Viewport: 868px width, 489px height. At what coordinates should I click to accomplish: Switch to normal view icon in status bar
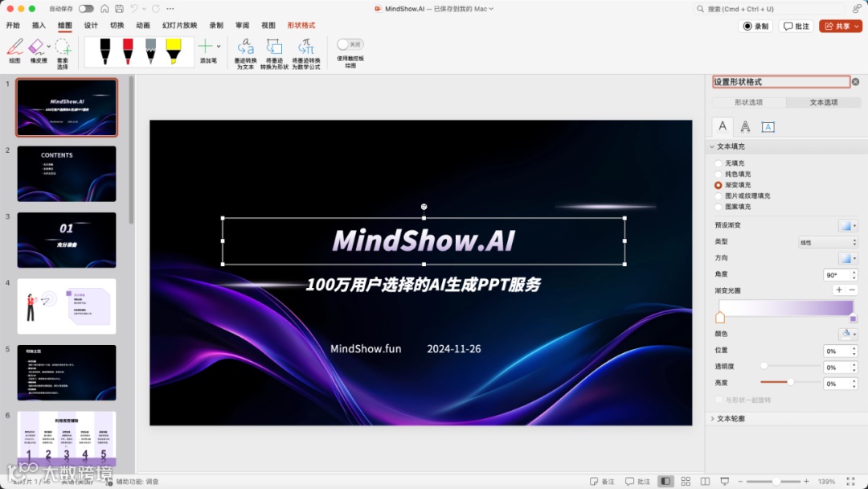click(665, 481)
